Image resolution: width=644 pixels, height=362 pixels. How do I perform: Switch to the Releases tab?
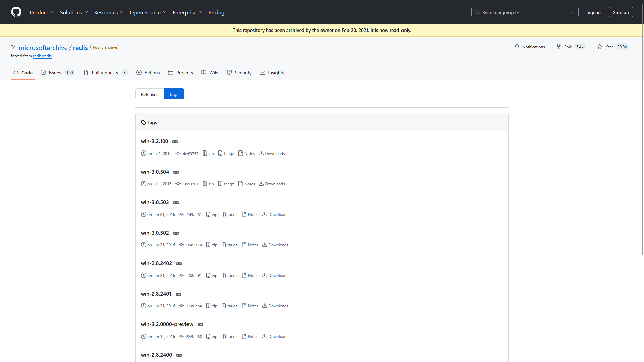click(149, 94)
